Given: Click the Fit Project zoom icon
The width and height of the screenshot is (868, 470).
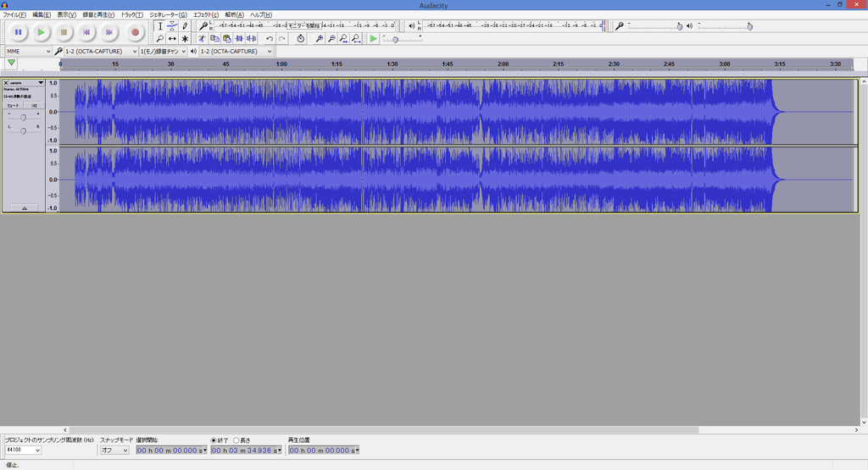Looking at the screenshot, I should tap(356, 39).
